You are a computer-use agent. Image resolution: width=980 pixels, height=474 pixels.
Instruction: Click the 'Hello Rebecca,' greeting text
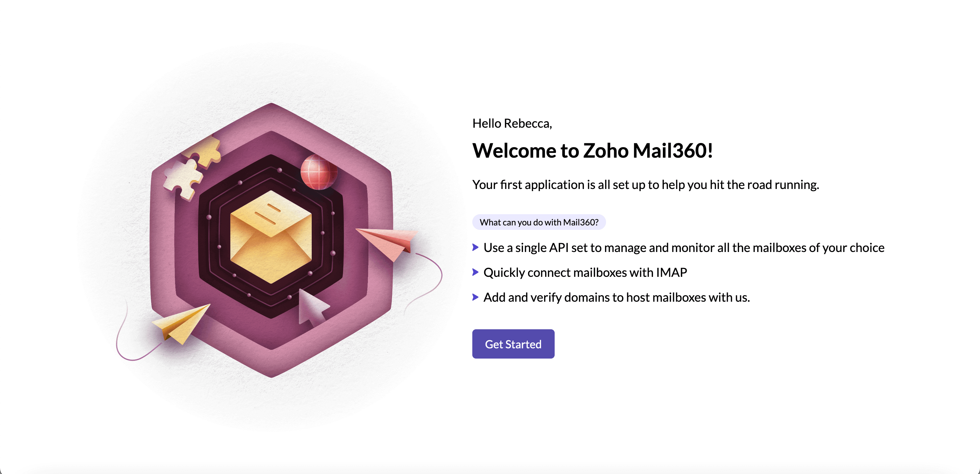[512, 123]
